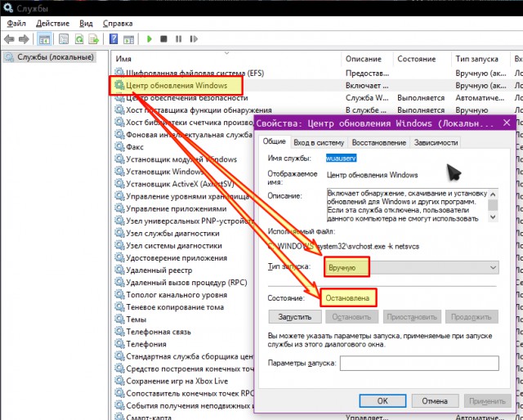Click the Back arrow toolbar icon
523x420 pixels.
[x=9, y=39]
